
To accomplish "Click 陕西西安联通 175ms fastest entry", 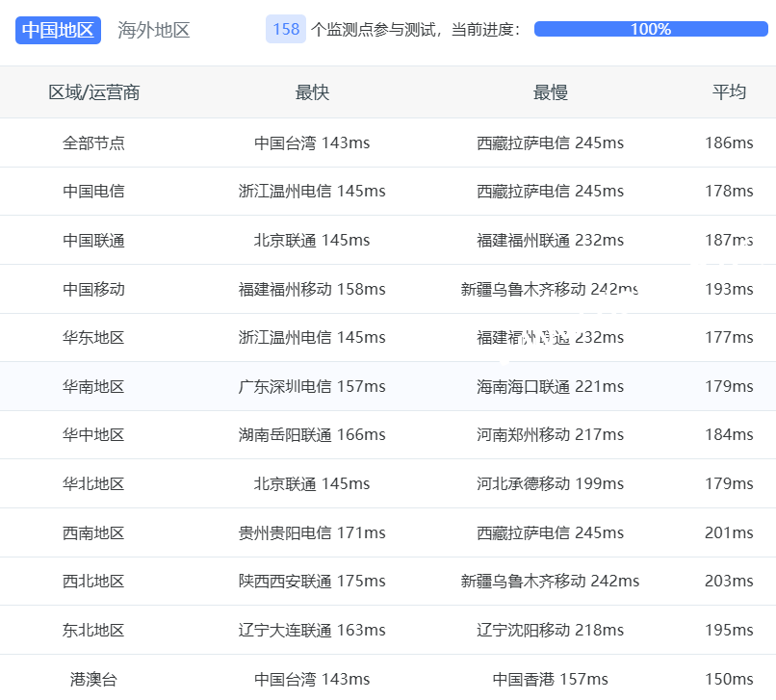I will coord(312,582).
